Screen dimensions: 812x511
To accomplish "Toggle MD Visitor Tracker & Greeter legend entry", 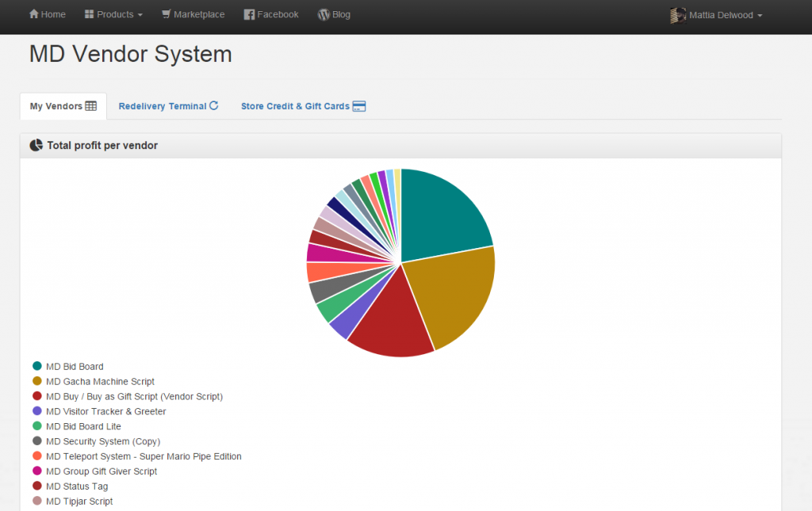I will click(x=105, y=411).
